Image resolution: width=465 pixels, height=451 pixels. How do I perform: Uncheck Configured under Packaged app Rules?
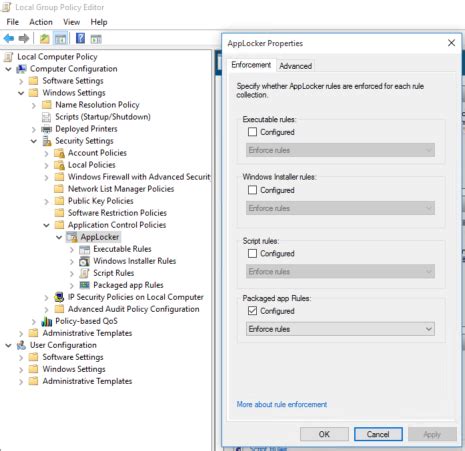click(252, 311)
